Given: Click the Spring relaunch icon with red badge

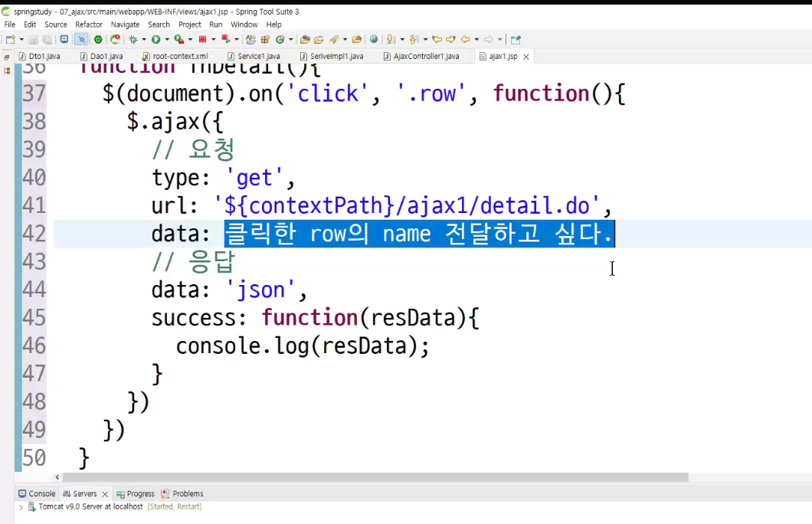Looking at the screenshot, I should (x=115, y=39).
